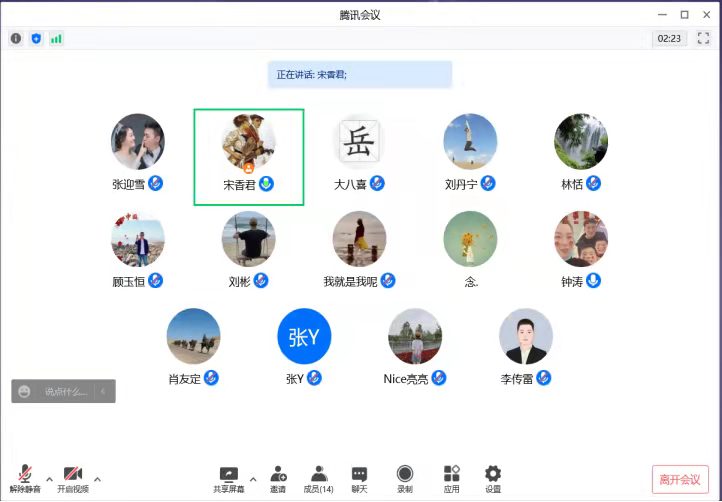The height and width of the screenshot is (502, 722).
Task: Expand audio options arrow beside 解除静音
Action: tap(49, 478)
